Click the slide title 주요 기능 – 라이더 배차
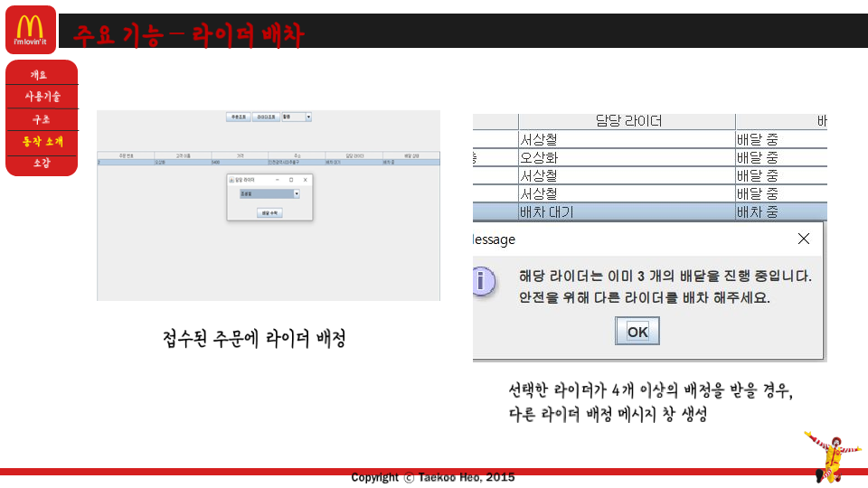868x488 pixels. point(189,35)
